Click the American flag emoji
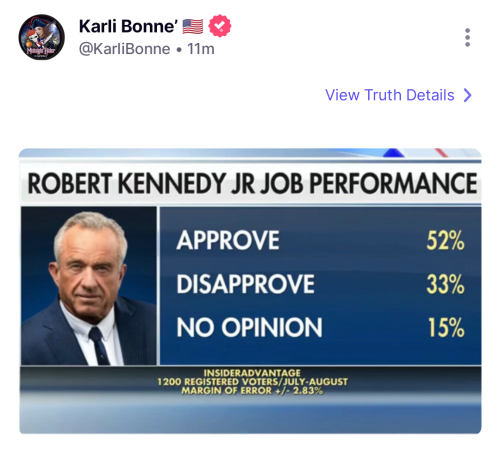500x453 pixels. (193, 26)
